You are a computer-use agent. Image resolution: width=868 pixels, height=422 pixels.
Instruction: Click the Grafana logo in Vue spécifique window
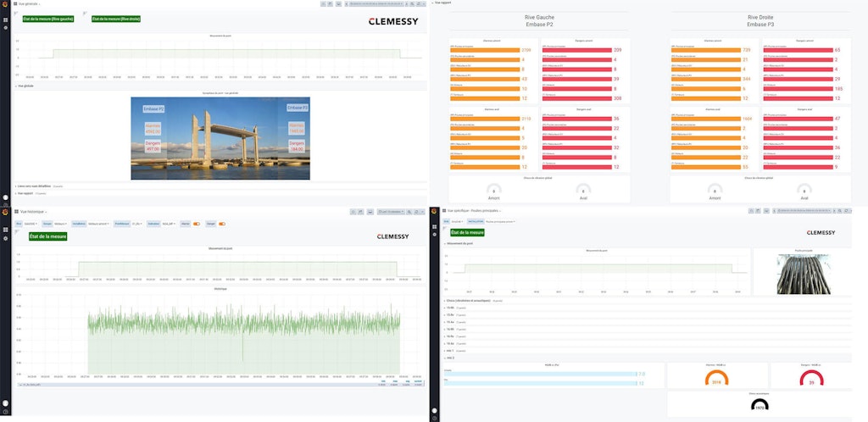[x=435, y=211]
